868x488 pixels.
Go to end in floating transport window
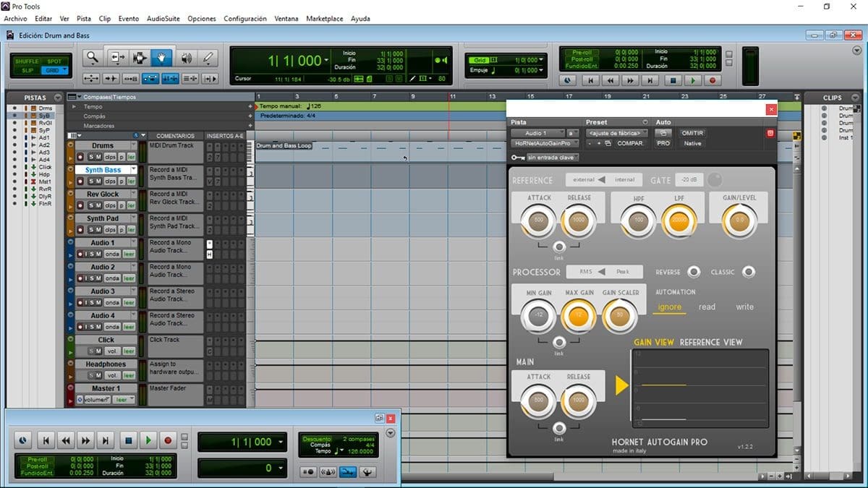(106, 440)
